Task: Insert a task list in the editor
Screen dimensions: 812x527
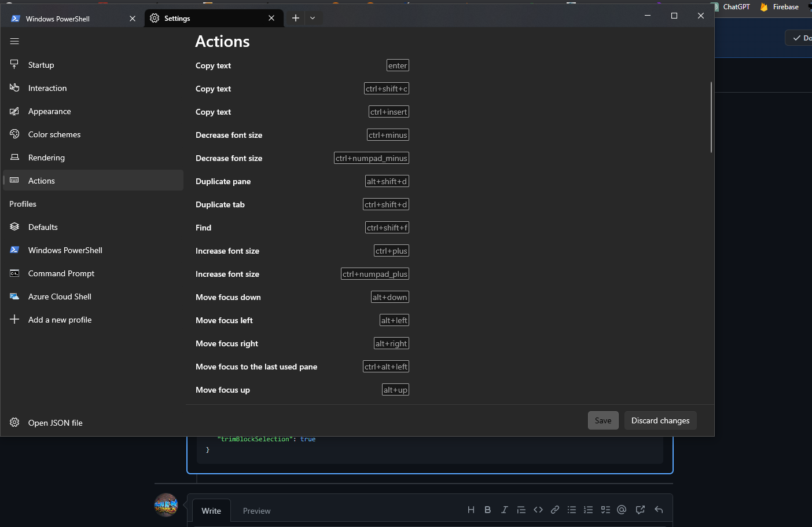Action: (x=605, y=510)
